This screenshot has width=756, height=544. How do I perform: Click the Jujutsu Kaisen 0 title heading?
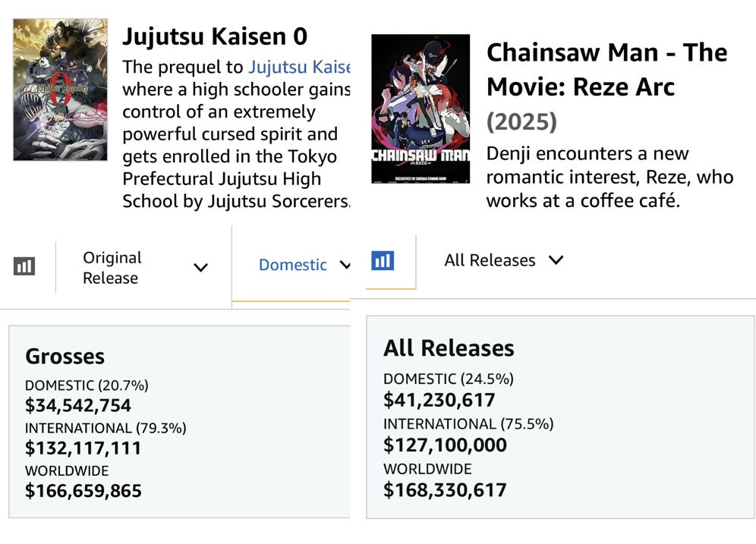click(x=215, y=36)
